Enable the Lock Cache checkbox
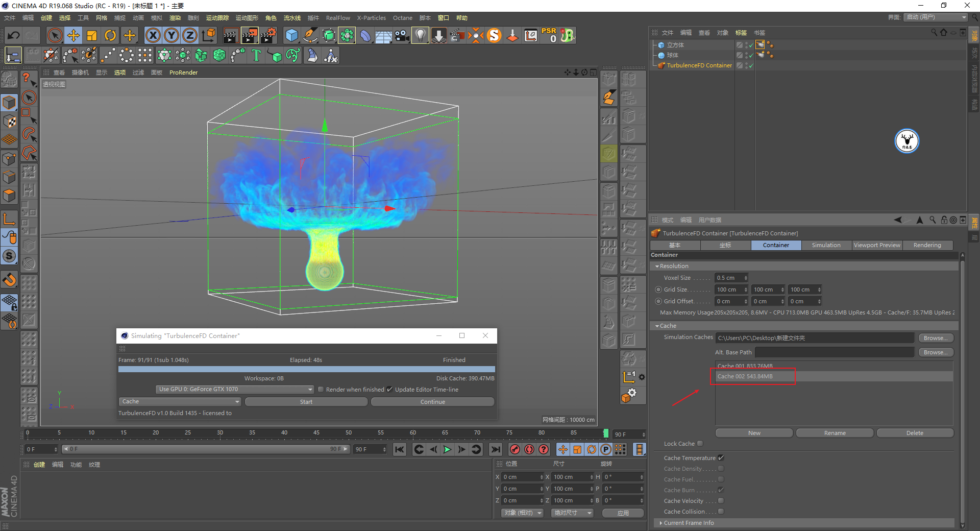Viewport: 980px width, 531px height. coord(700,444)
